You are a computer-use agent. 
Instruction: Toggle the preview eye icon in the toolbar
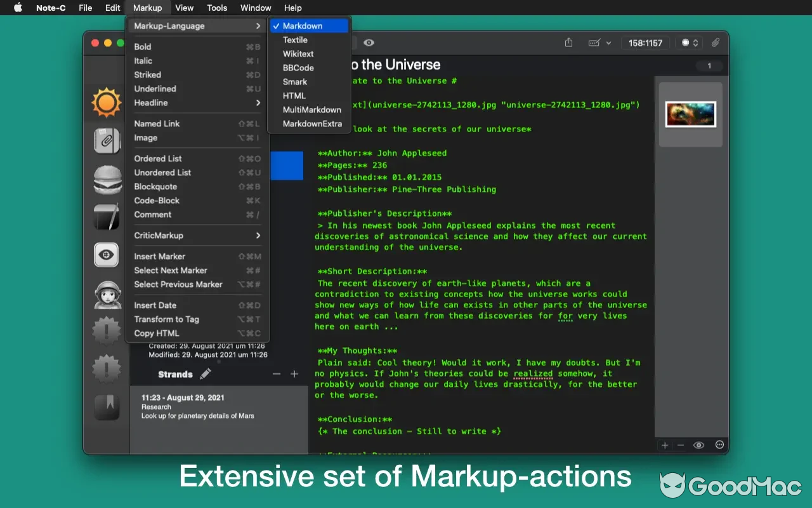point(369,43)
